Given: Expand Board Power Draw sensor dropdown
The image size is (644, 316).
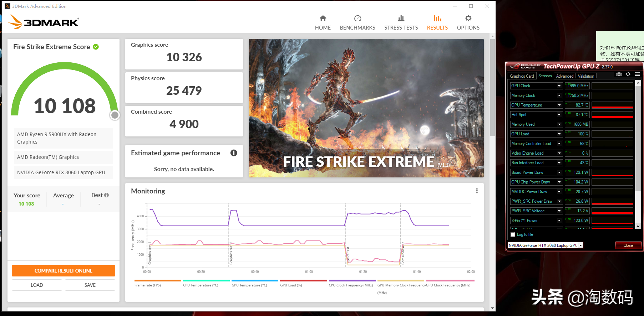Looking at the screenshot, I should pos(559,172).
